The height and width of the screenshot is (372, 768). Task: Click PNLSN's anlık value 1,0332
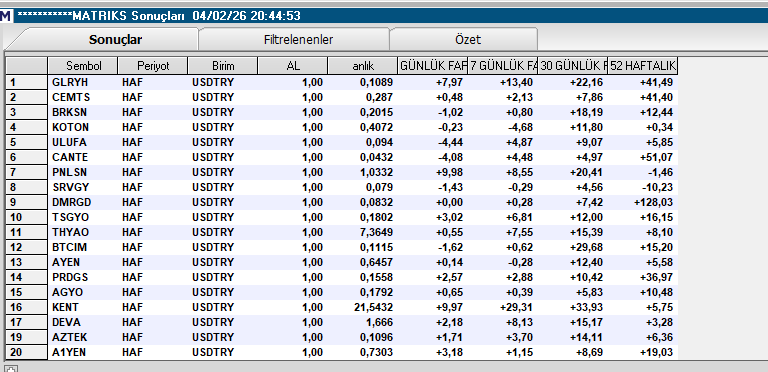click(x=376, y=172)
